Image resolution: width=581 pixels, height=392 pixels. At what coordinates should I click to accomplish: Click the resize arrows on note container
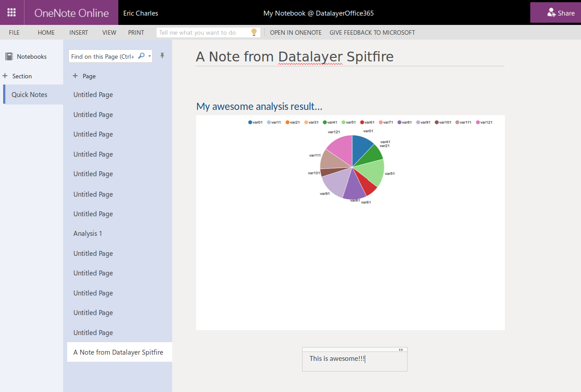[x=401, y=350]
